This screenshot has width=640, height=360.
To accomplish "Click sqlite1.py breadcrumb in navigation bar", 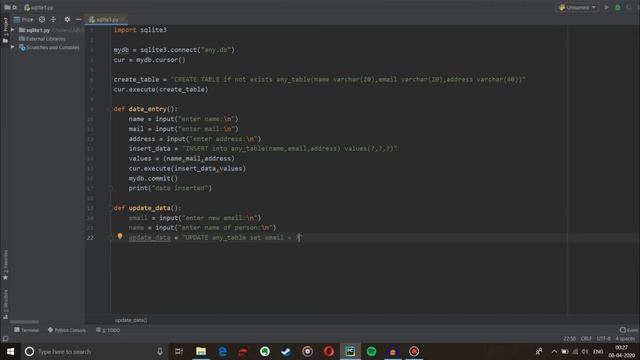I will tap(38, 7).
